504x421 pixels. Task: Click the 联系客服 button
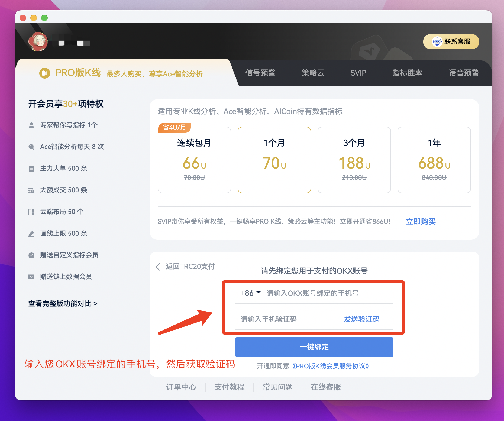(x=451, y=42)
